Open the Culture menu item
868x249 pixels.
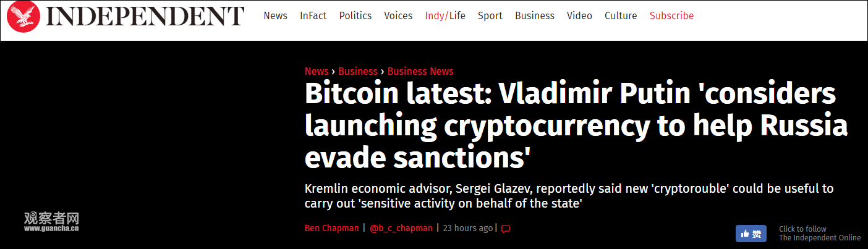(x=621, y=15)
